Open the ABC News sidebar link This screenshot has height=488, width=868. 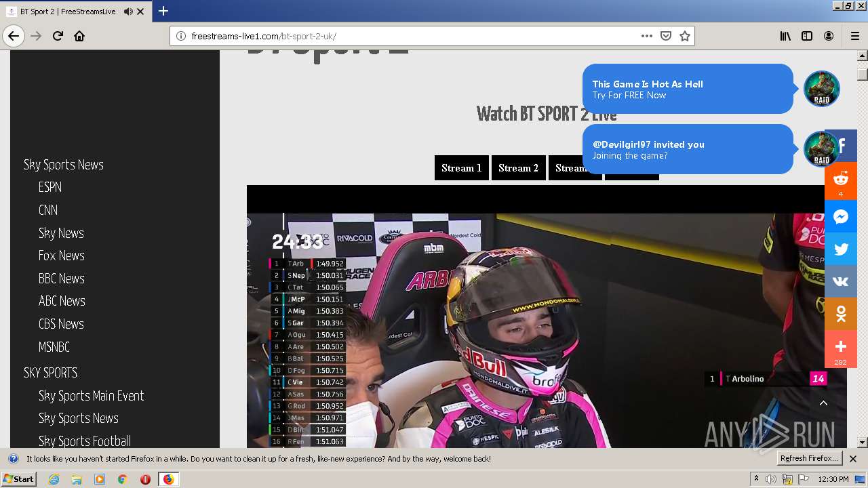point(62,301)
